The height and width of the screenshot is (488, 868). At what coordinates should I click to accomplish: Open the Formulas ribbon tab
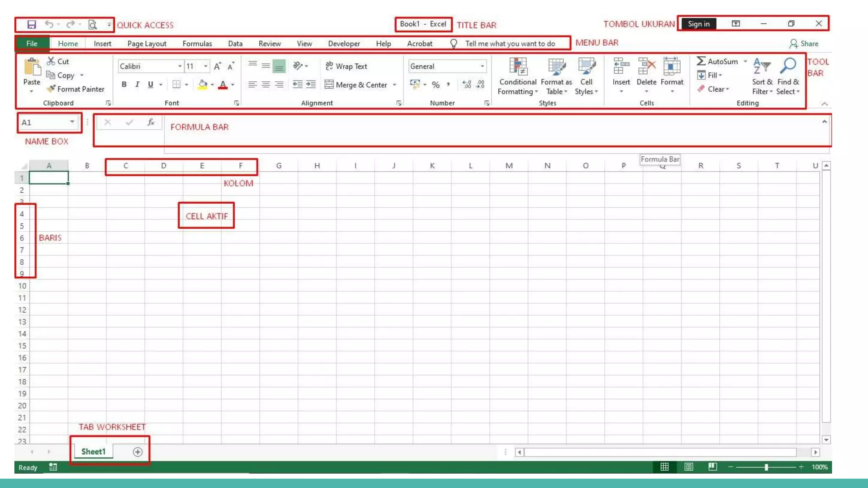(197, 44)
